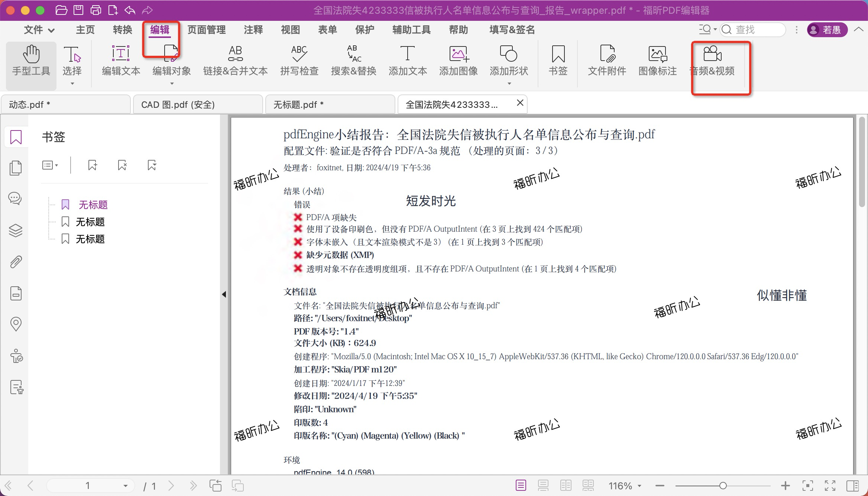Select the first 无标题 bookmark entry

pos(93,204)
